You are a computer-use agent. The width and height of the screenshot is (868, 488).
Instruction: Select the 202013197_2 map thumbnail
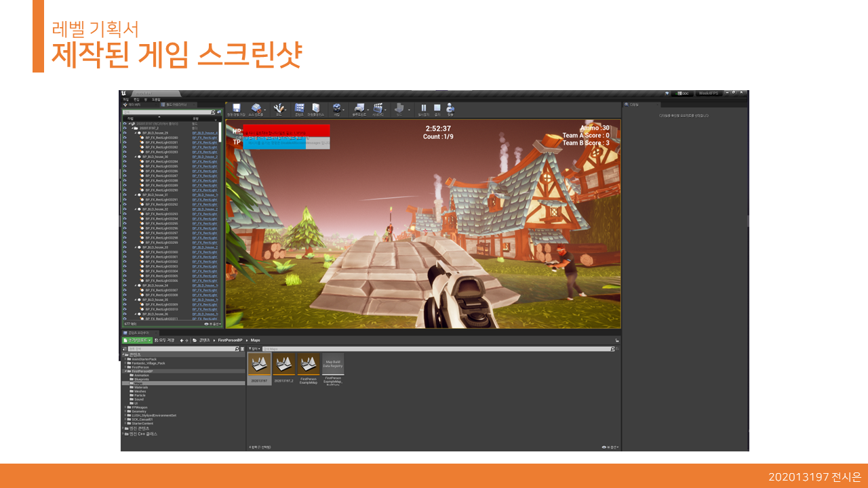click(283, 369)
